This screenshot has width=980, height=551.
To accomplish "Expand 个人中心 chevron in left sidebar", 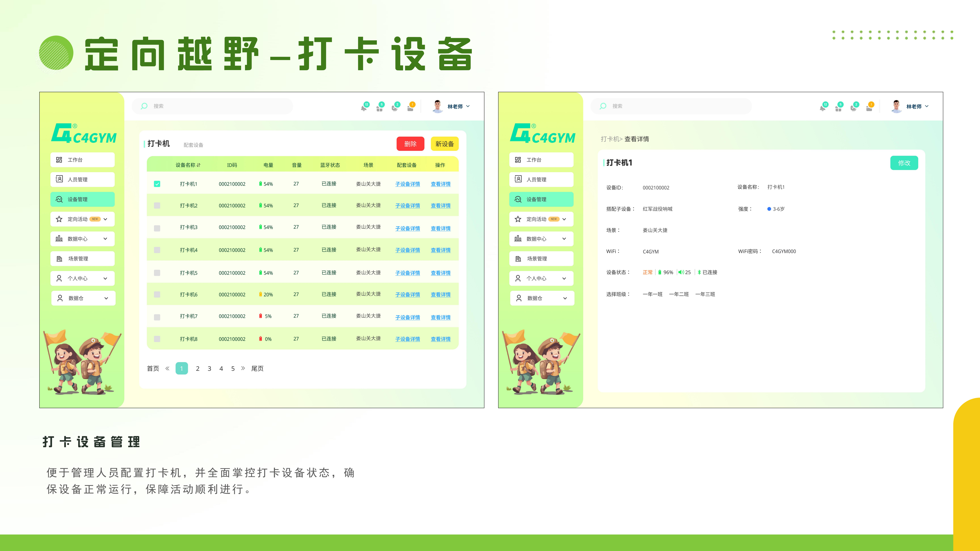I will pos(105,278).
